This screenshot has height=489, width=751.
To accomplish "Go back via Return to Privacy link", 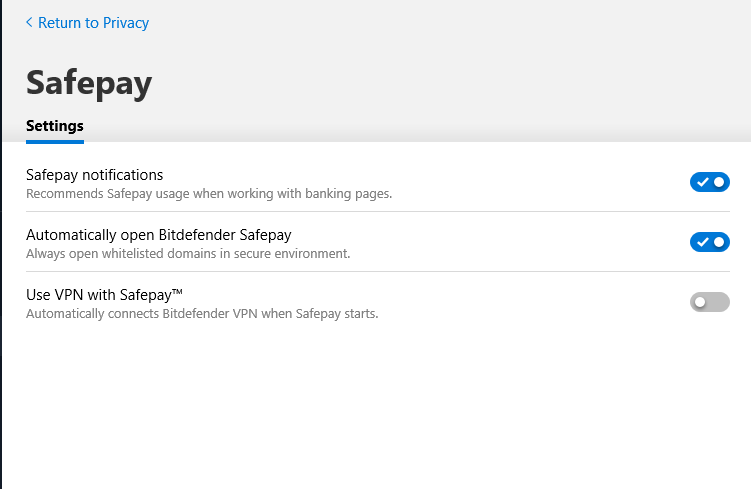I will coord(93,22).
